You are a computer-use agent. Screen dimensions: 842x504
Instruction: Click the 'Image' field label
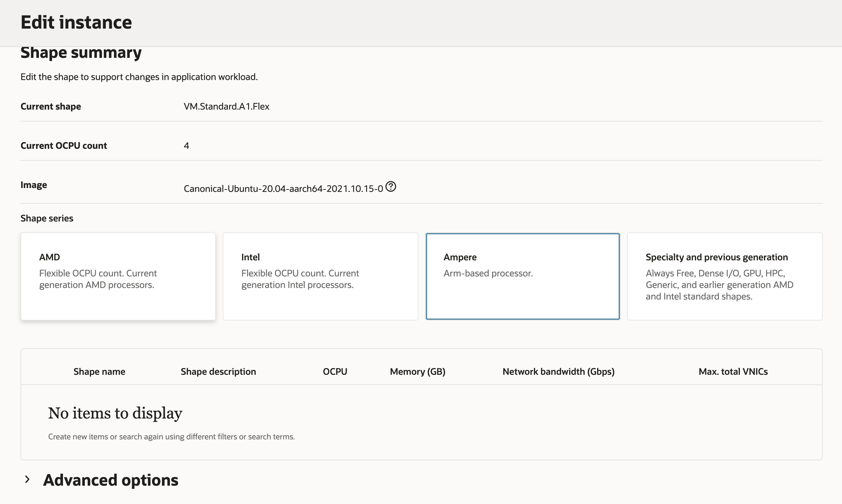coord(34,185)
